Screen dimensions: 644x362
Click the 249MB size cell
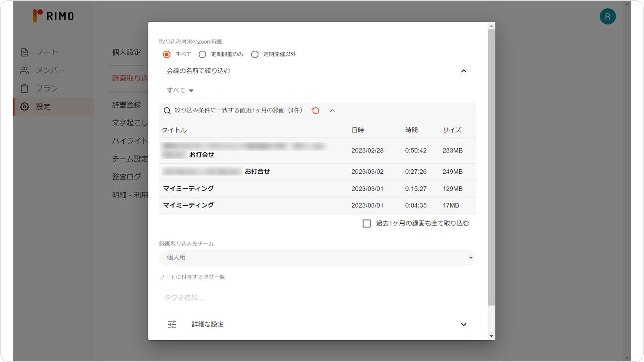(452, 172)
